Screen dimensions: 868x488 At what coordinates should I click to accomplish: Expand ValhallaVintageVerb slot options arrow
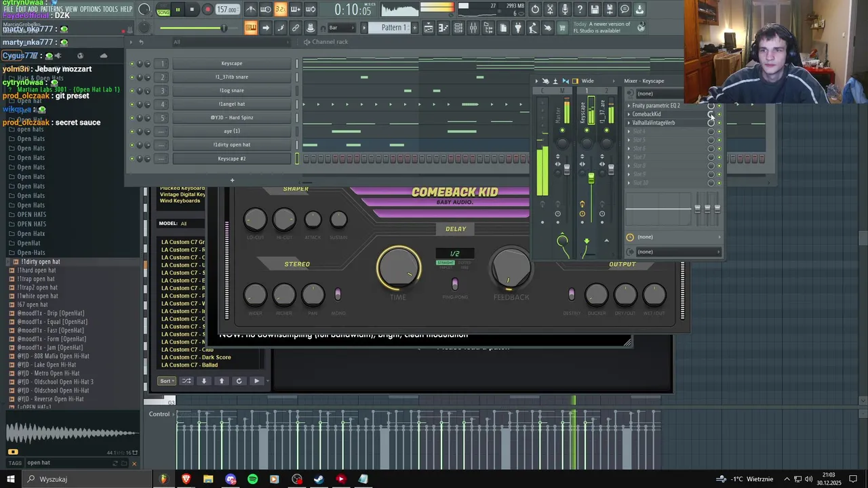tap(629, 123)
